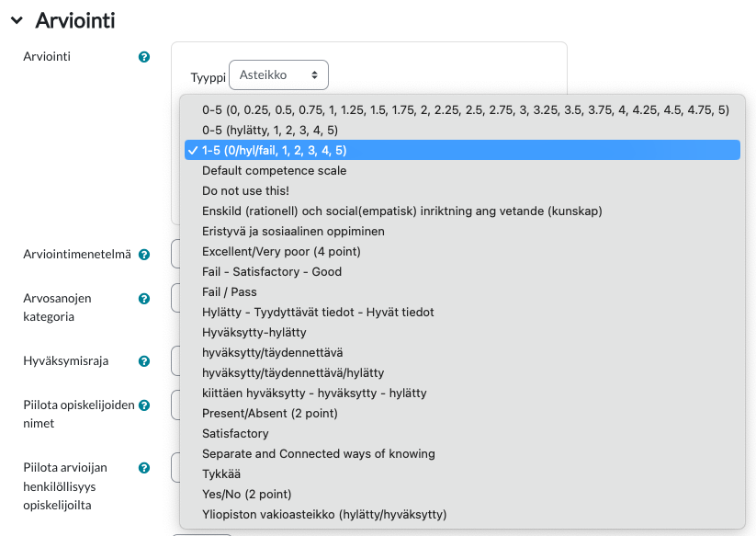
Task: Open help for Piilota arvioijan henkilöllisyys
Action: [143, 467]
